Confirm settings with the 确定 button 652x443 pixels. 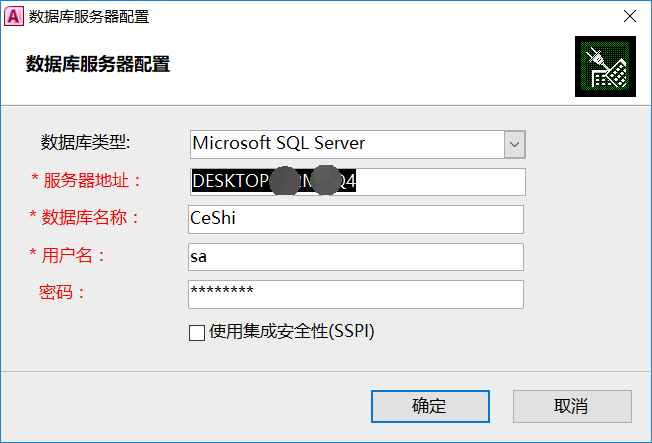(x=430, y=406)
